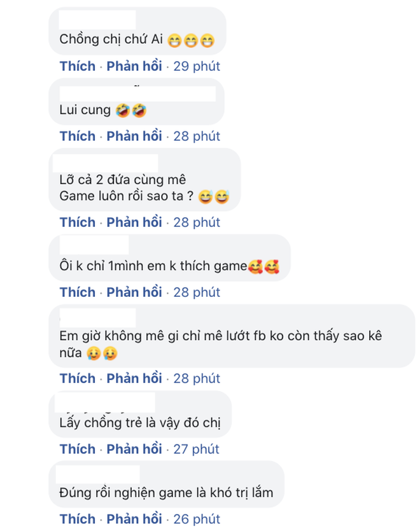Like the "Lấy chồng trẻ là vậy" comment
The width and height of the screenshot is (420, 528).
click(77, 449)
